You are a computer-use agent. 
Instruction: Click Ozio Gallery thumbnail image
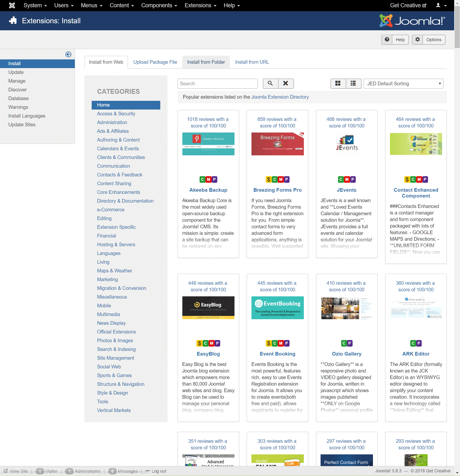[347, 308]
